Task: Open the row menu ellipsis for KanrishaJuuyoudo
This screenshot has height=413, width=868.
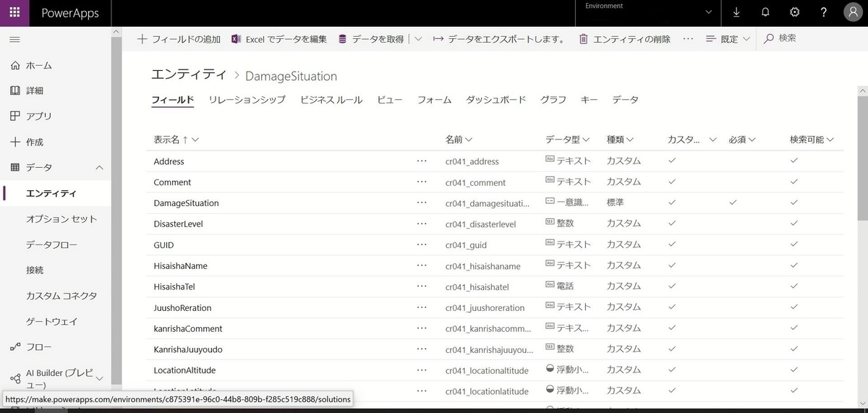Action: (x=422, y=349)
